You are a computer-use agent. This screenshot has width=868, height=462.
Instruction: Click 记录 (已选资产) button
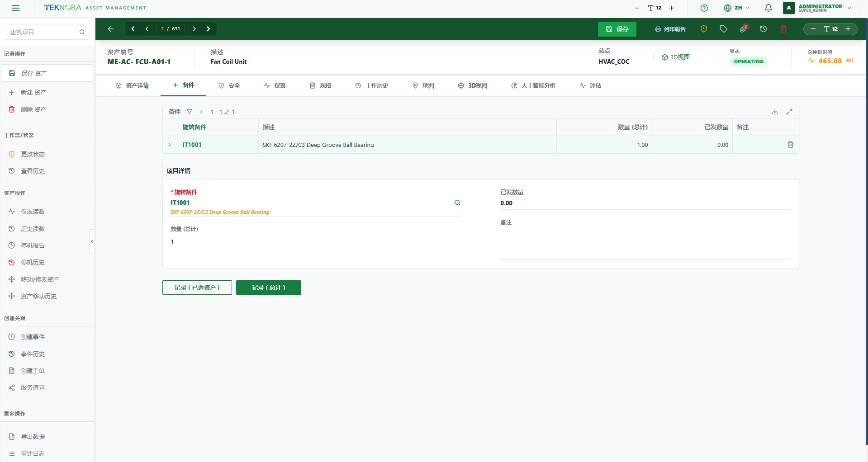[197, 288]
